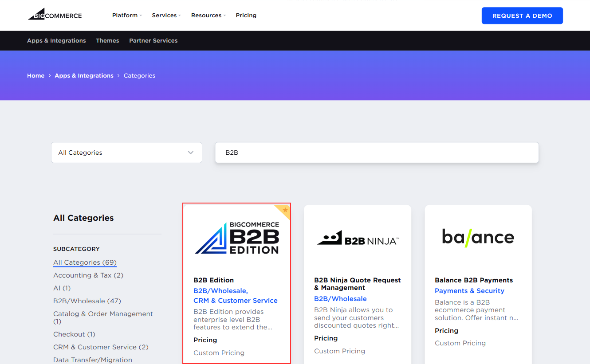Image resolution: width=590 pixels, height=364 pixels.
Task: Open the Resources menu
Action: (x=208, y=15)
